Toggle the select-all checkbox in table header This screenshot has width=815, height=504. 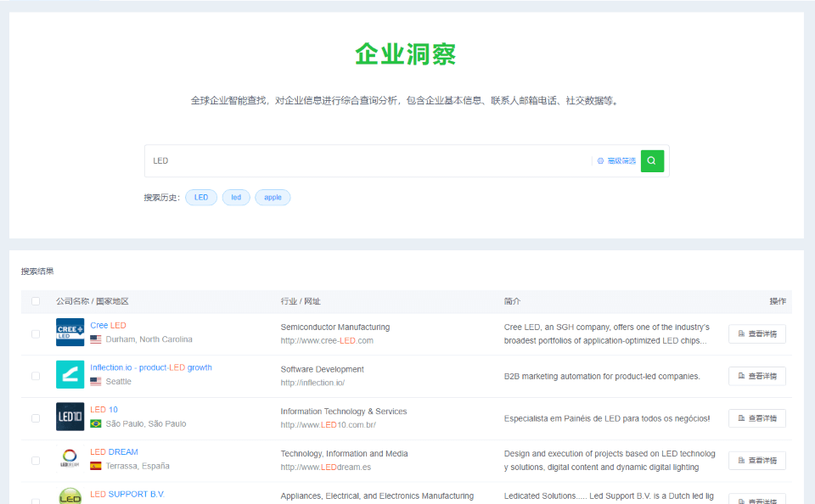pos(36,301)
